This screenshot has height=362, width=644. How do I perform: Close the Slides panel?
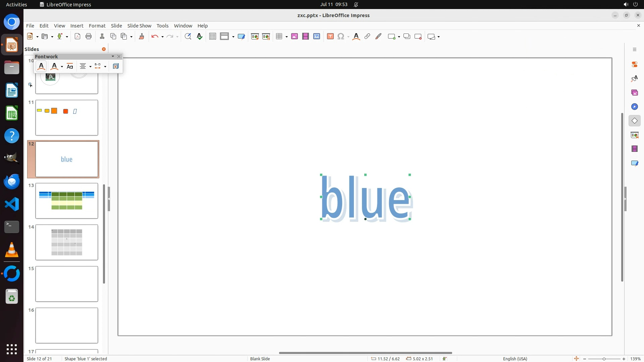(x=104, y=49)
